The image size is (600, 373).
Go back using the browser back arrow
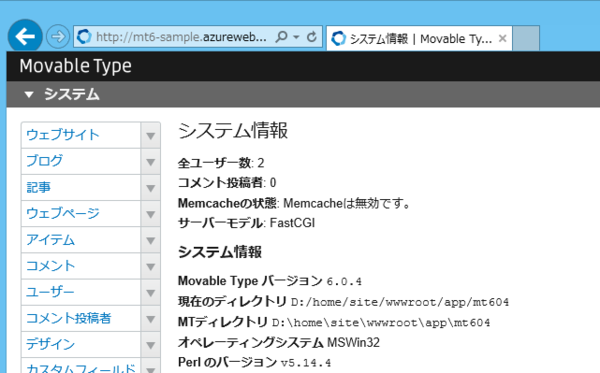coord(25,37)
